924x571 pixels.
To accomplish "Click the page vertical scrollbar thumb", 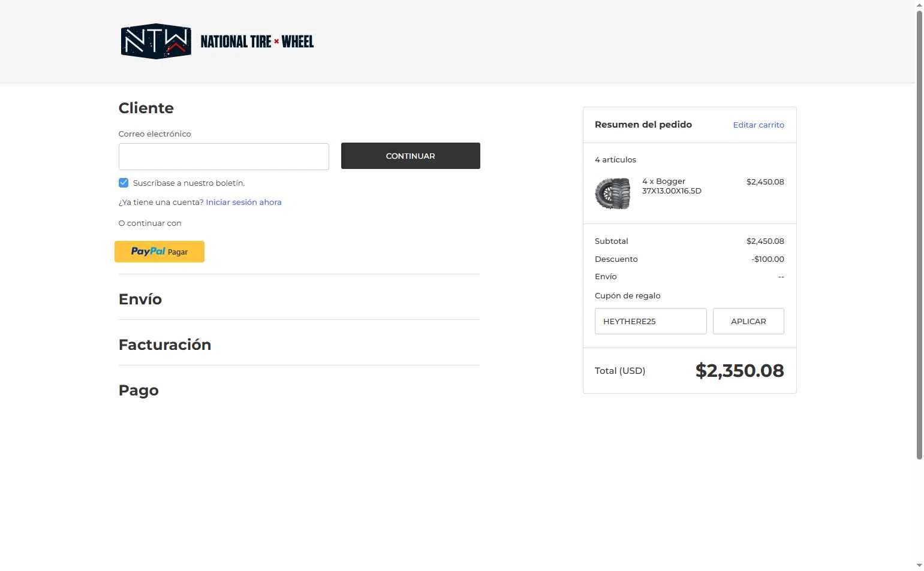I will coord(919,235).
